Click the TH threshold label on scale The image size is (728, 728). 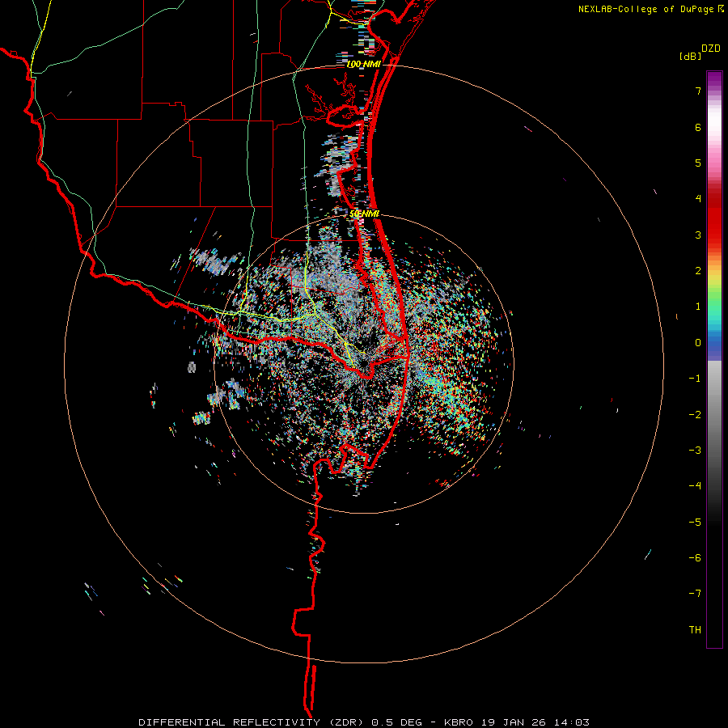[x=695, y=629]
